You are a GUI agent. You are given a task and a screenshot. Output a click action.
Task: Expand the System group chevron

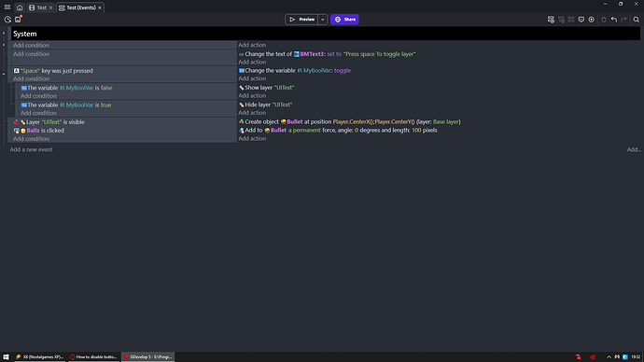click(x=4, y=34)
